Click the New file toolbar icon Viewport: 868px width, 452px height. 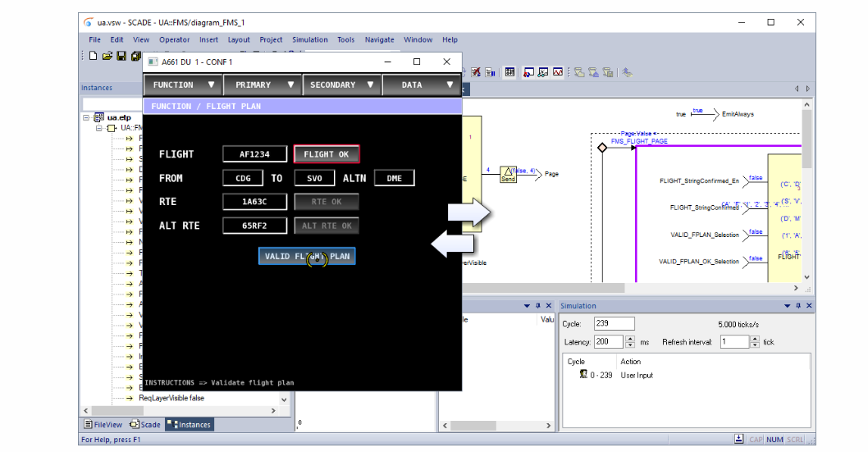tap(93, 56)
